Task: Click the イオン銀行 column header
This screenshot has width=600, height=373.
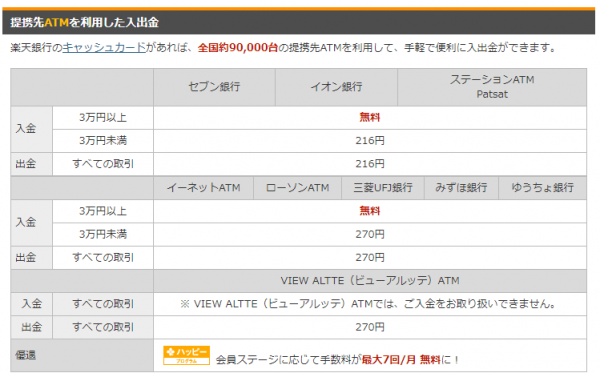Action: (x=336, y=87)
